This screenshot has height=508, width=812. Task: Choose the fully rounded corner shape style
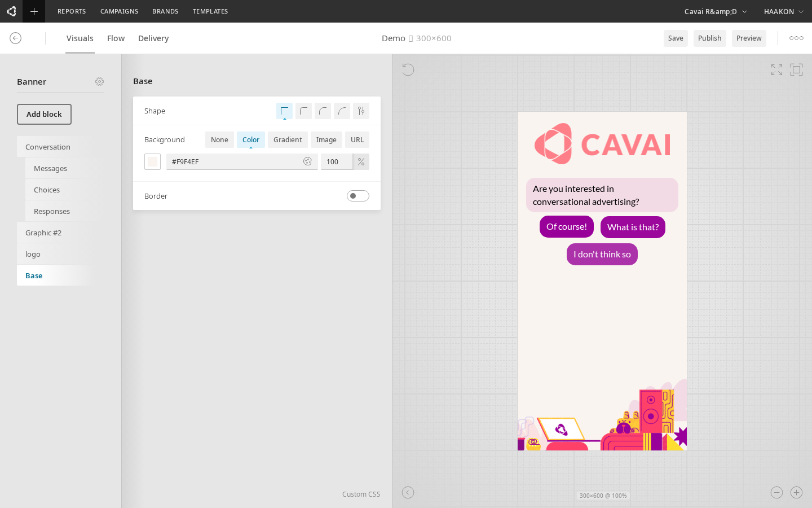(x=342, y=111)
